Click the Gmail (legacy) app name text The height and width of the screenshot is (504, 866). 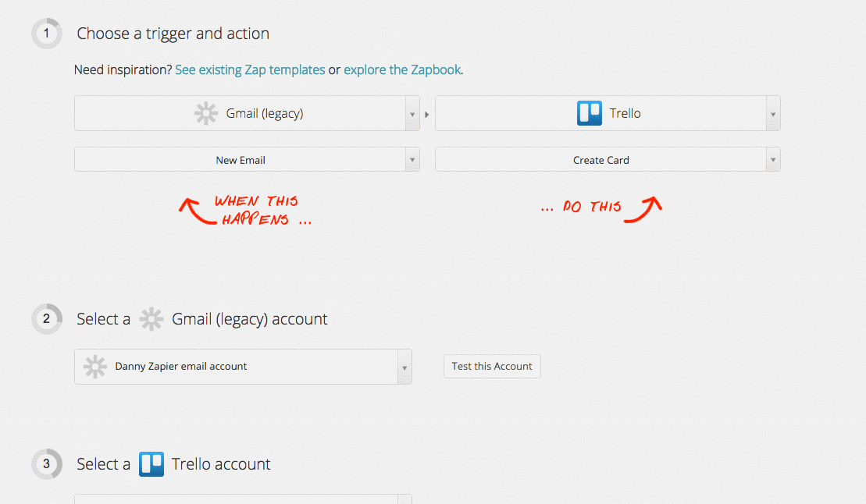tap(265, 114)
